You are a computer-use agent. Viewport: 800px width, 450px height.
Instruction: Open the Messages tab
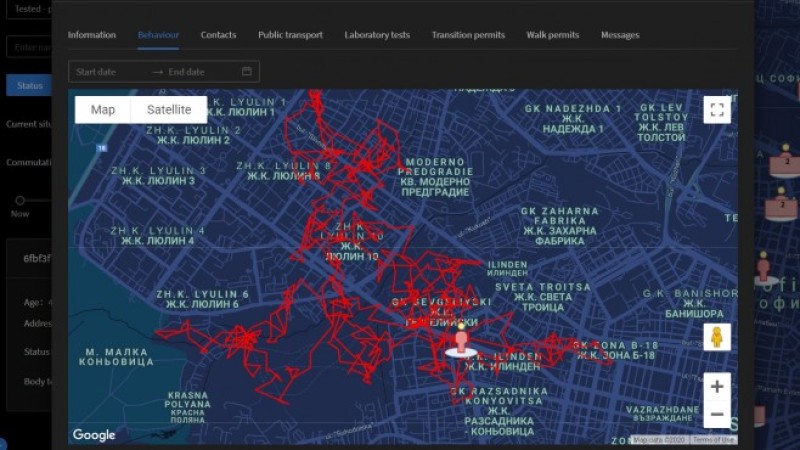[620, 35]
